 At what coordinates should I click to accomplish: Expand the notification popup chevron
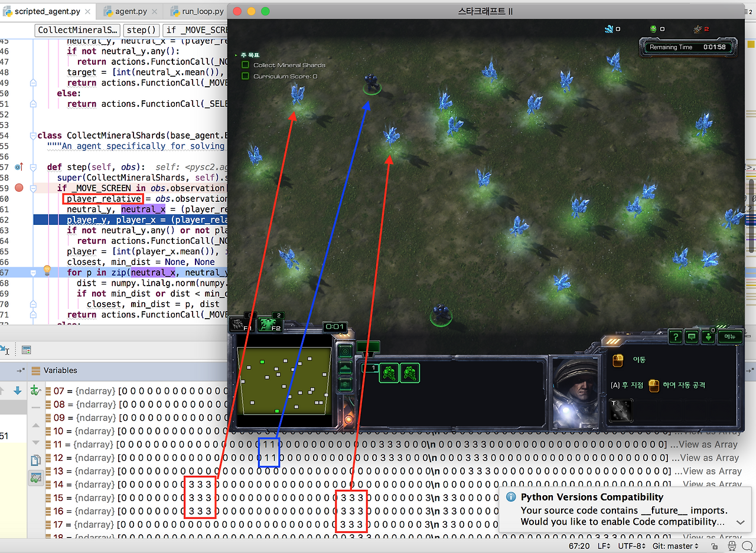pyautogui.click(x=740, y=522)
